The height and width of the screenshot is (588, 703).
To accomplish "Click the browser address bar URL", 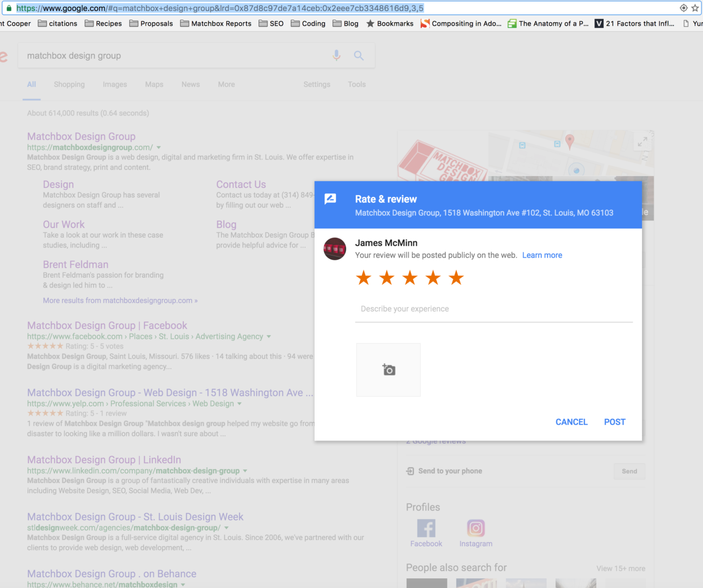I will tap(220, 8).
